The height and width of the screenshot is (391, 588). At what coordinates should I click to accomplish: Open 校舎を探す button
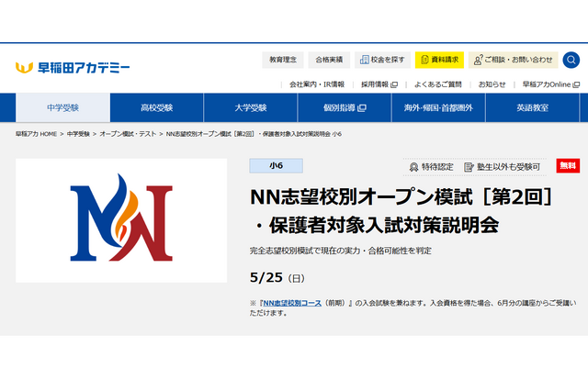382,60
